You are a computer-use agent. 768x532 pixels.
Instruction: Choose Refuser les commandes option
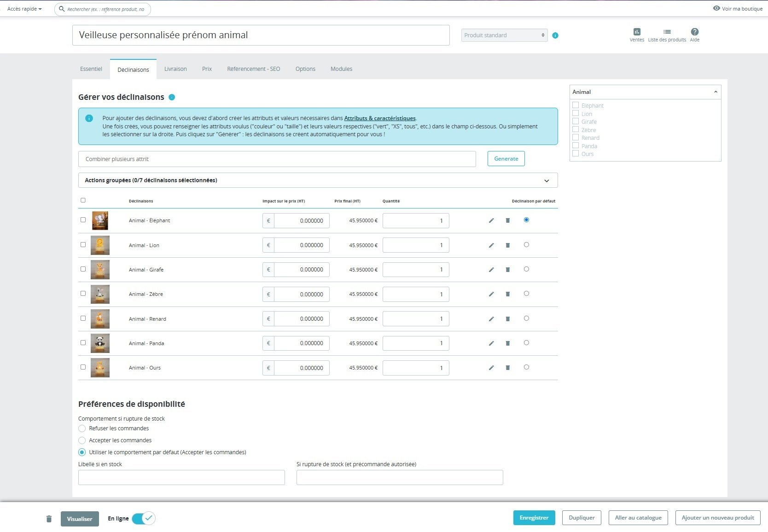(x=82, y=428)
